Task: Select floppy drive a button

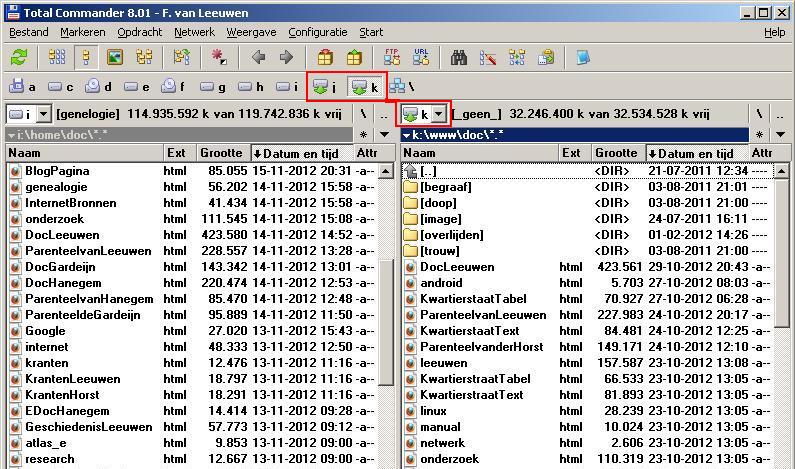Action: click(22, 87)
